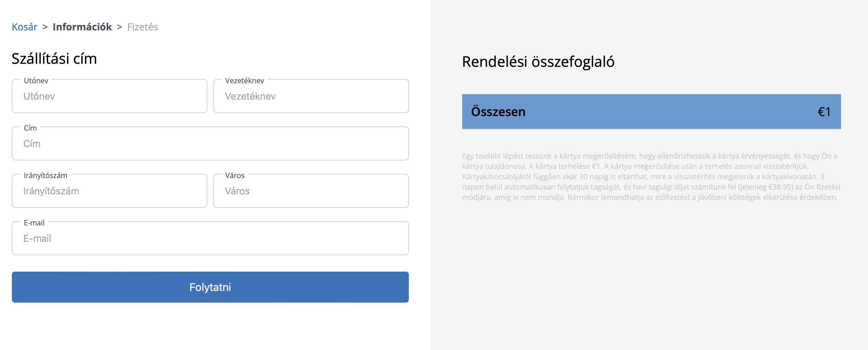Open the Kosár breadcrumb link
The image size is (868, 350).
point(24,27)
